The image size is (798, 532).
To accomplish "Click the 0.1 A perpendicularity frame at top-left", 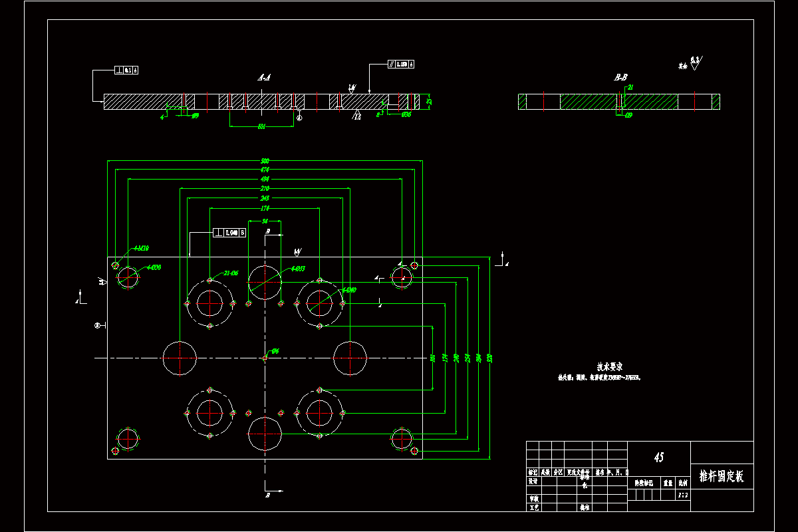I will 127,70.
